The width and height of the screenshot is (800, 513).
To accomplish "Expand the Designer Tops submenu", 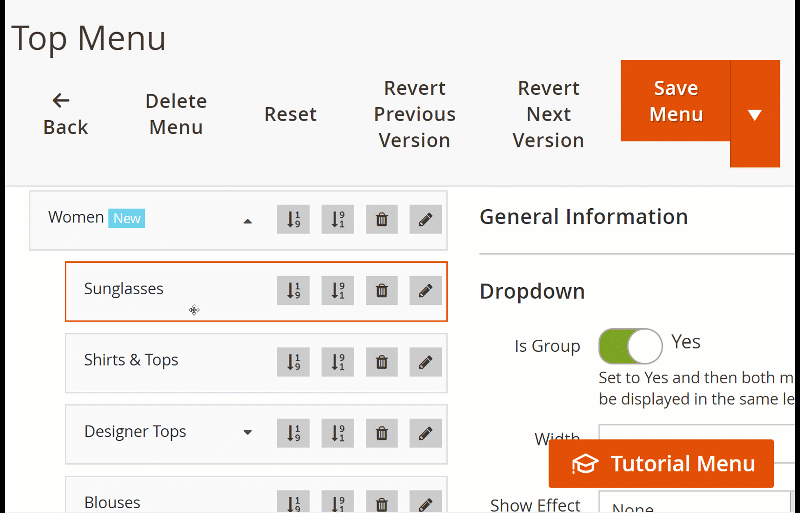I will [248, 433].
